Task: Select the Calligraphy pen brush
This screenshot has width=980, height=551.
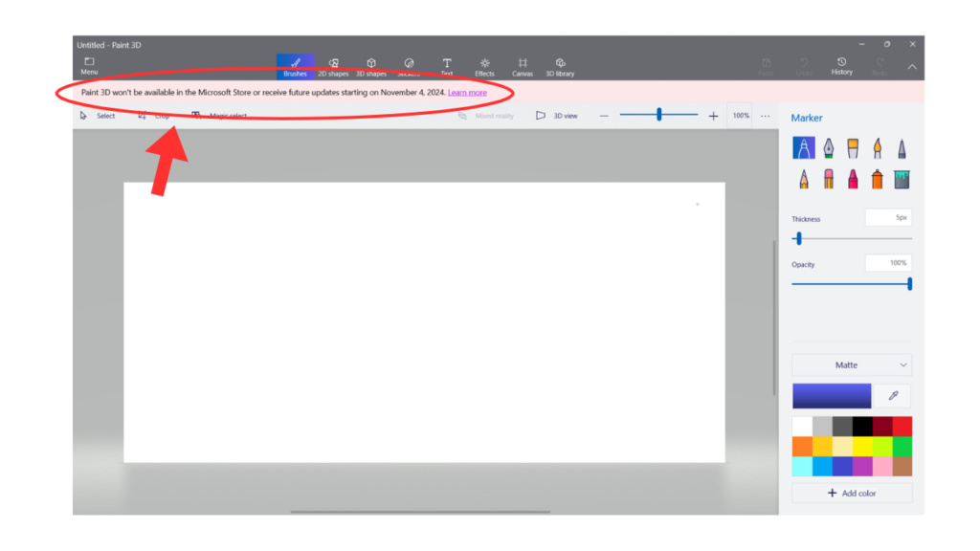Action: (x=828, y=148)
